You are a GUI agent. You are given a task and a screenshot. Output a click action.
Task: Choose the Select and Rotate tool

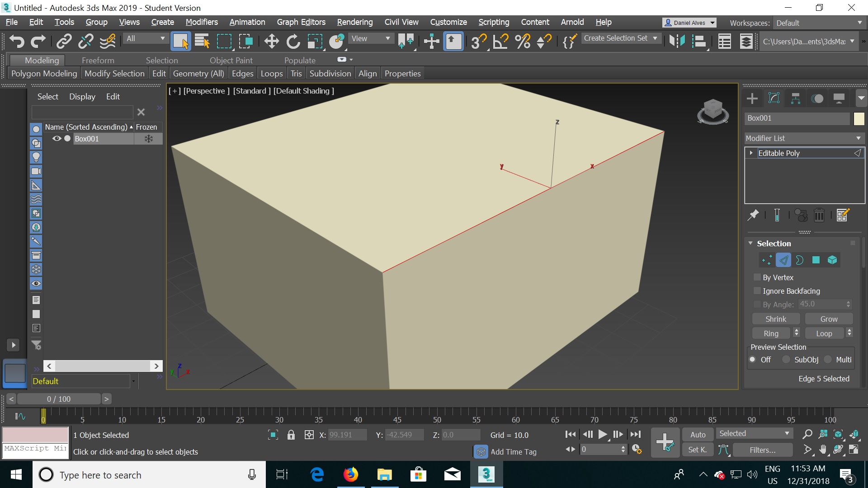[x=293, y=42]
